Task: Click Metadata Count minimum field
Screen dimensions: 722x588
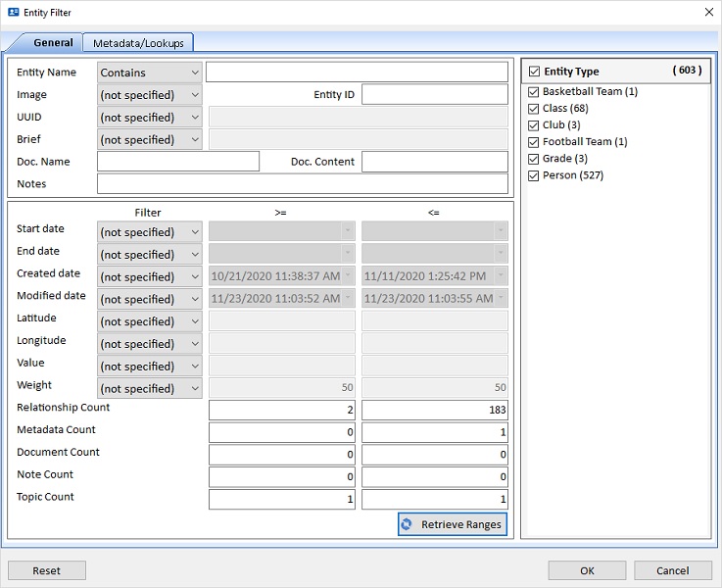Action: click(282, 432)
